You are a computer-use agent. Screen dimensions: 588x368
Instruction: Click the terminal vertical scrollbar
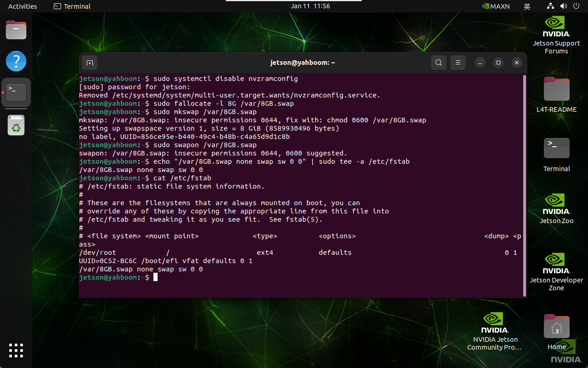524,184
